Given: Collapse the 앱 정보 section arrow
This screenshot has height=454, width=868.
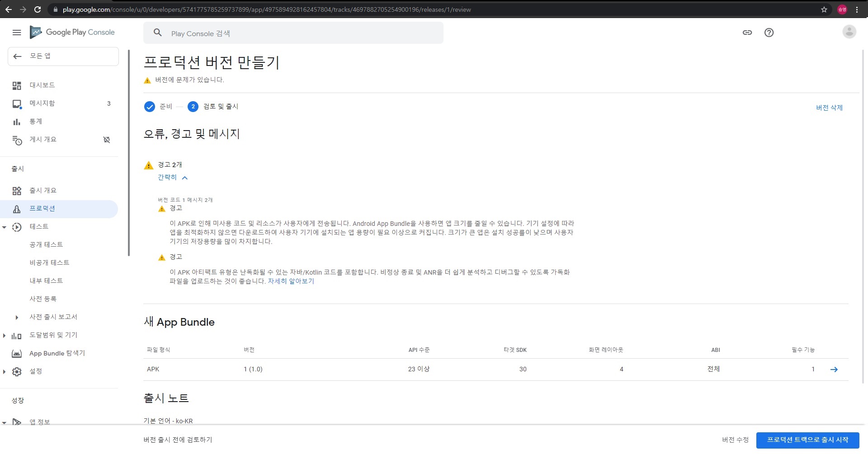Looking at the screenshot, I should (x=5, y=423).
